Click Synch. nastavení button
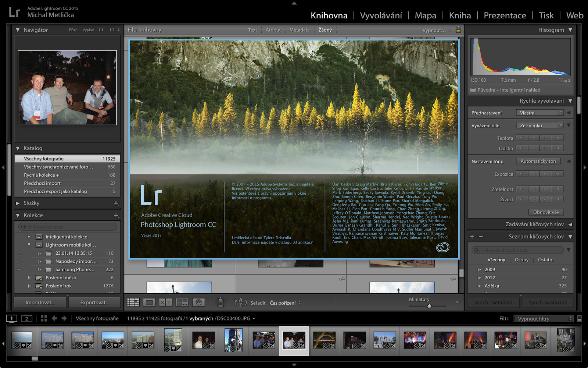588x368 pixels. click(548, 302)
